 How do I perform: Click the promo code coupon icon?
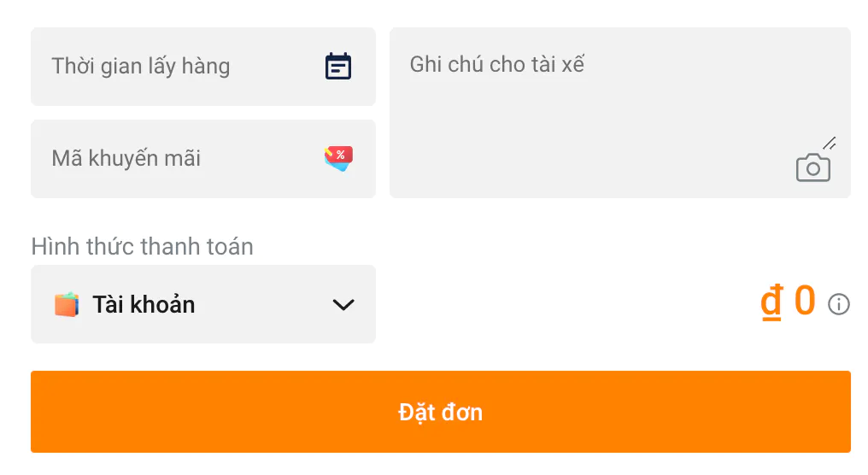338,158
